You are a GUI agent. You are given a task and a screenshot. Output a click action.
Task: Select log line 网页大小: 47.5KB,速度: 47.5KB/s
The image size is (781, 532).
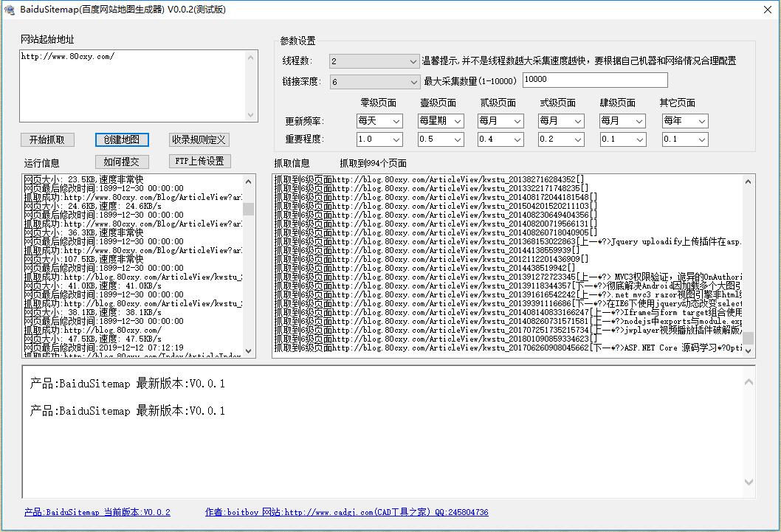tap(93, 339)
